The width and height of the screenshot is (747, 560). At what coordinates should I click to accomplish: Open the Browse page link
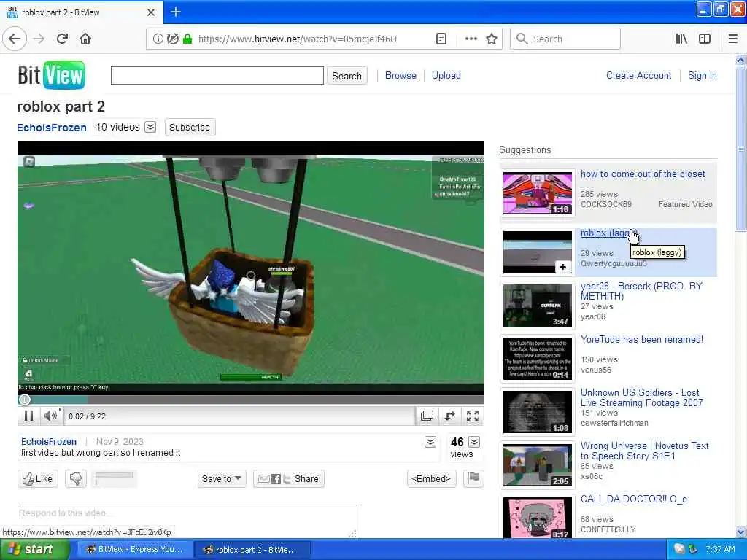[x=400, y=75]
